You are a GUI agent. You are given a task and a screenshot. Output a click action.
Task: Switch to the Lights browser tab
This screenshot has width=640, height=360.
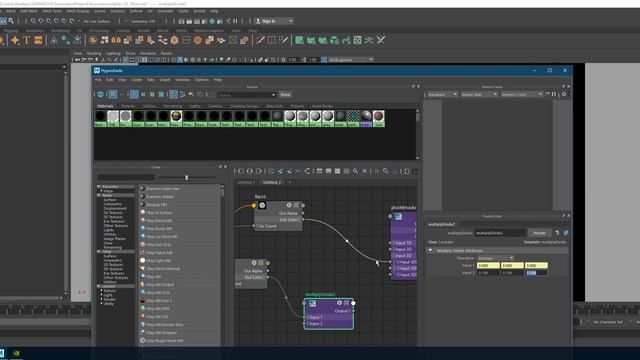pos(195,106)
